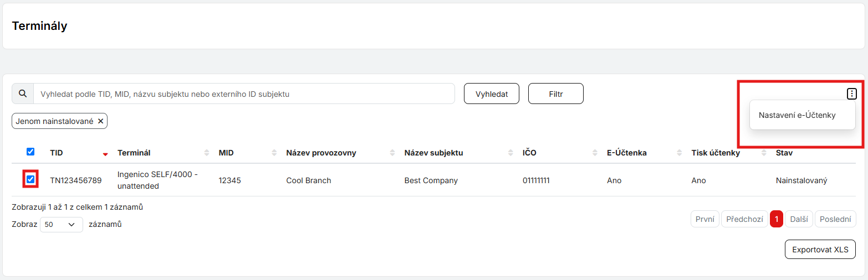Uncheck the TN123456789 row checkbox
Screen dimensions: 868x280
tap(30, 179)
